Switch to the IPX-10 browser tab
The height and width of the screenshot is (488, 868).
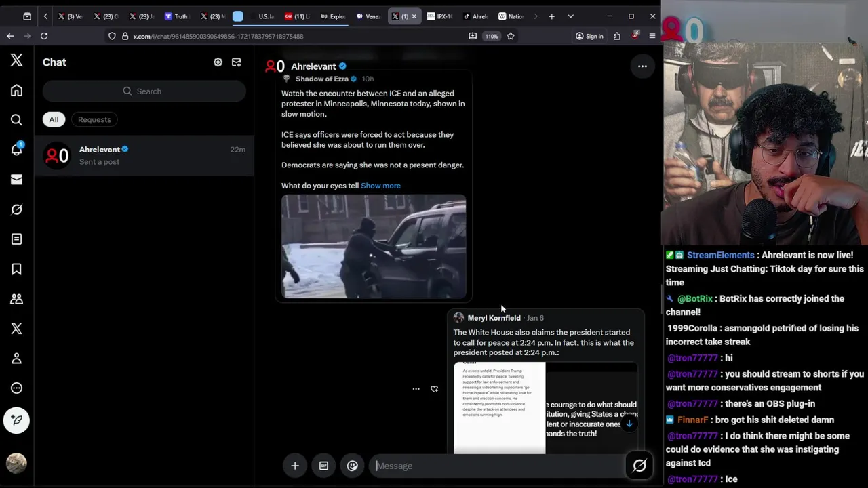tap(440, 16)
